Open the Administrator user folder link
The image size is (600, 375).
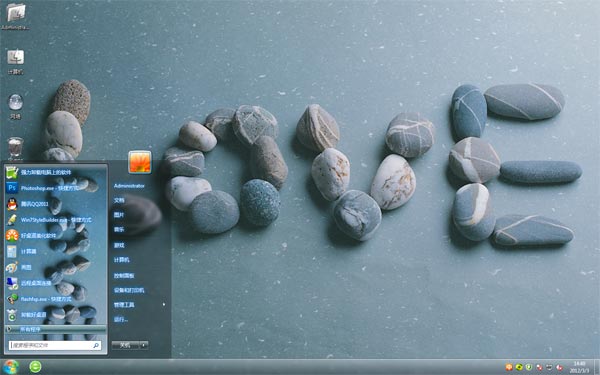click(129, 186)
